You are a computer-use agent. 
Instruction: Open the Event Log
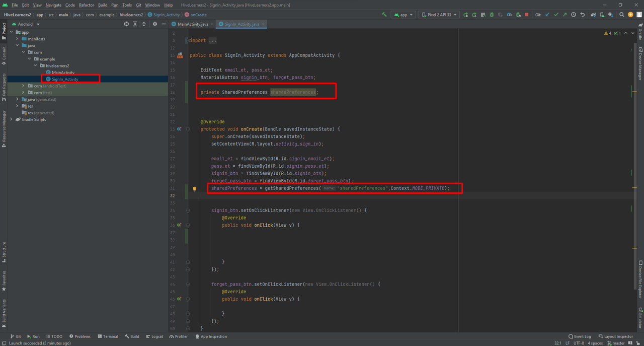click(580, 336)
